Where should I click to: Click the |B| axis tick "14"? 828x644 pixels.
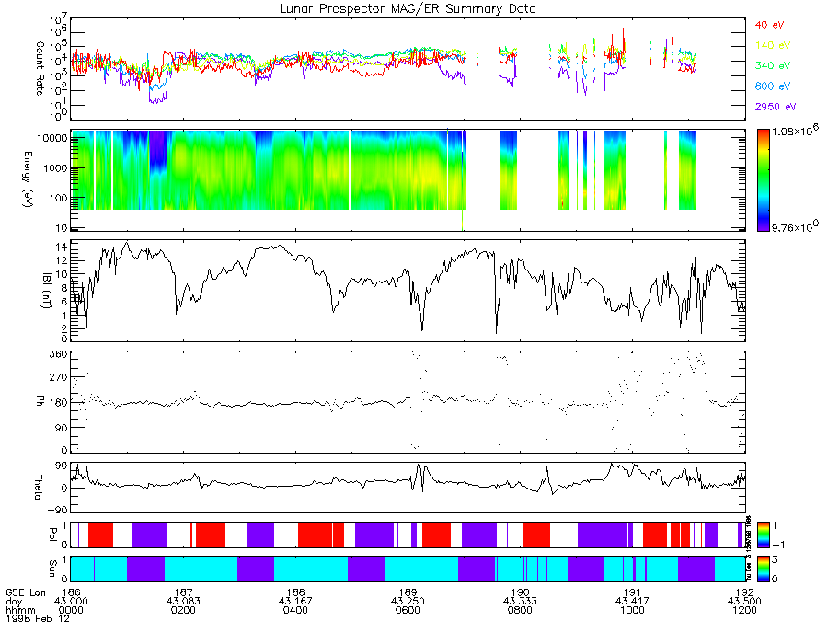pos(62,247)
